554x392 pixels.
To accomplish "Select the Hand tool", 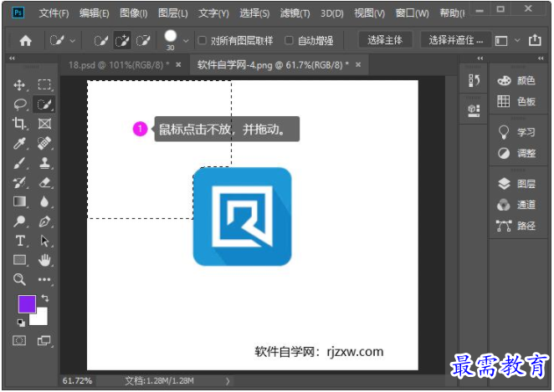I will [44, 261].
